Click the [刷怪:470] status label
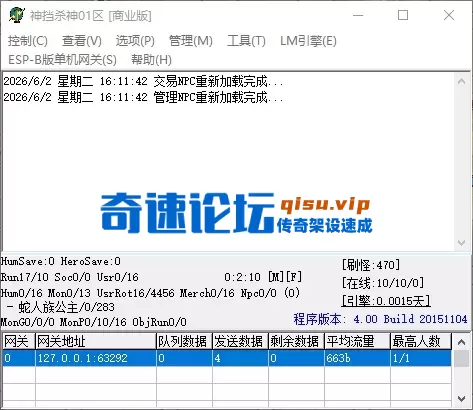This screenshot has width=473, height=410. coord(371,265)
